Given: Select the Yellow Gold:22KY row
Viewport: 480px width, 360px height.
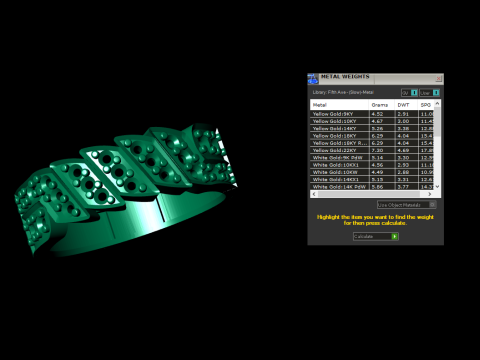Looking at the screenshot, I should 372,150.
